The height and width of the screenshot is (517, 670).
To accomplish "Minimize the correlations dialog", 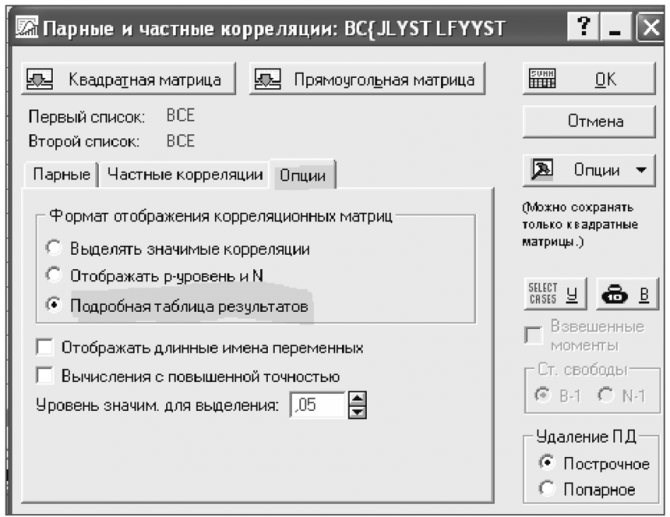I will pyautogui.click(x=615, y=26).
